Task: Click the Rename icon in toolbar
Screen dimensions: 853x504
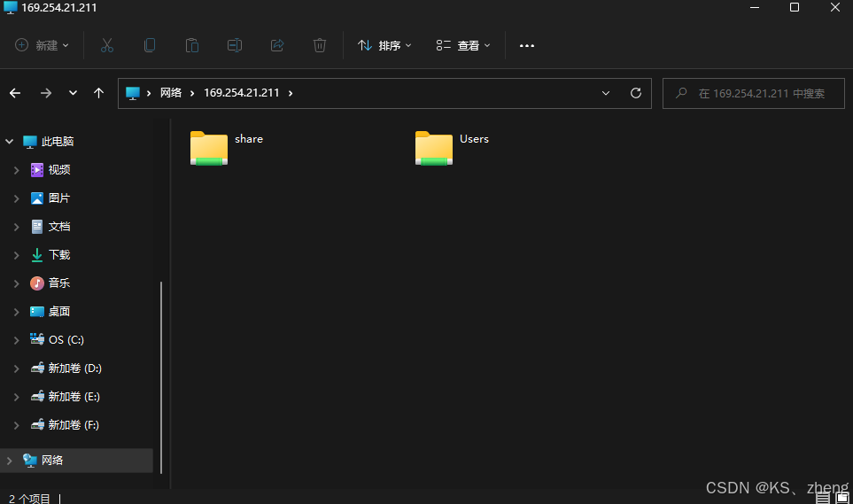Action: [235, 45]
